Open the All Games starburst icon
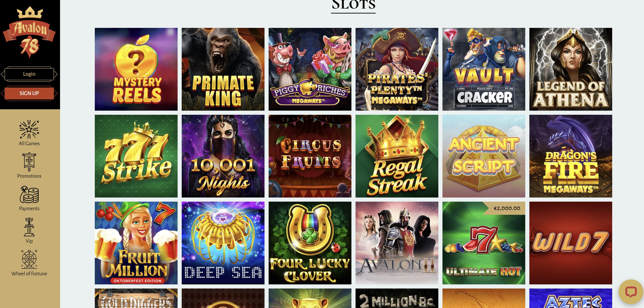 [29, 129]
